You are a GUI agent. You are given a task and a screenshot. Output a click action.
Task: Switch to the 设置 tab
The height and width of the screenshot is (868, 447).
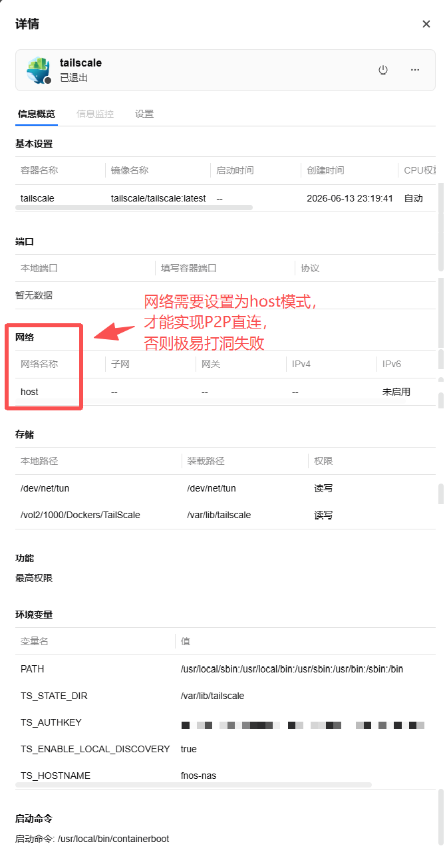coord(144,114)
